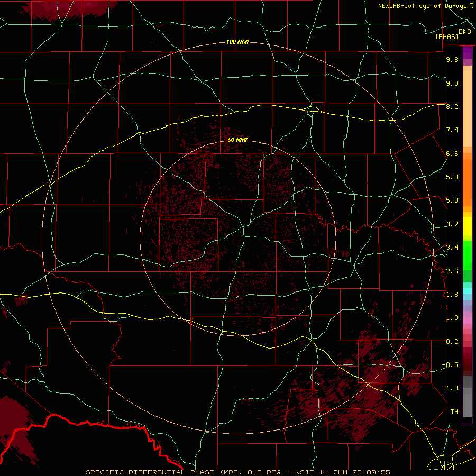Viewport: 476px width, 476px height.
Task: Click the -1.3 scale value
Action: click(x=450, y=388)
